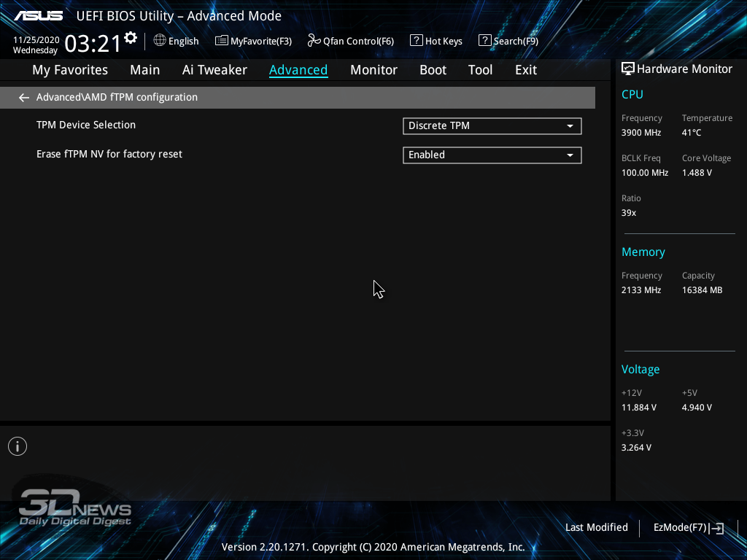This screenshot has height=560, width=747.
Task: Click the Advanced\AMD fTPM configuration breadcrumb
Action: click(117, 97)
